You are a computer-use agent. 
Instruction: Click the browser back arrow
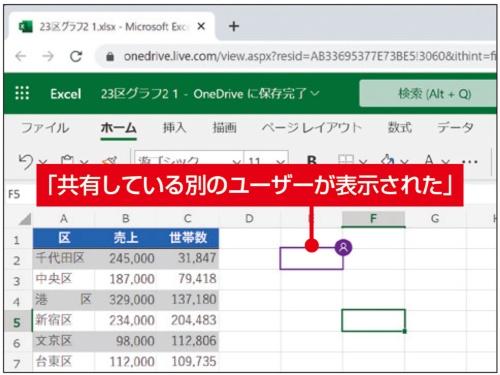(x=21, y=56)
